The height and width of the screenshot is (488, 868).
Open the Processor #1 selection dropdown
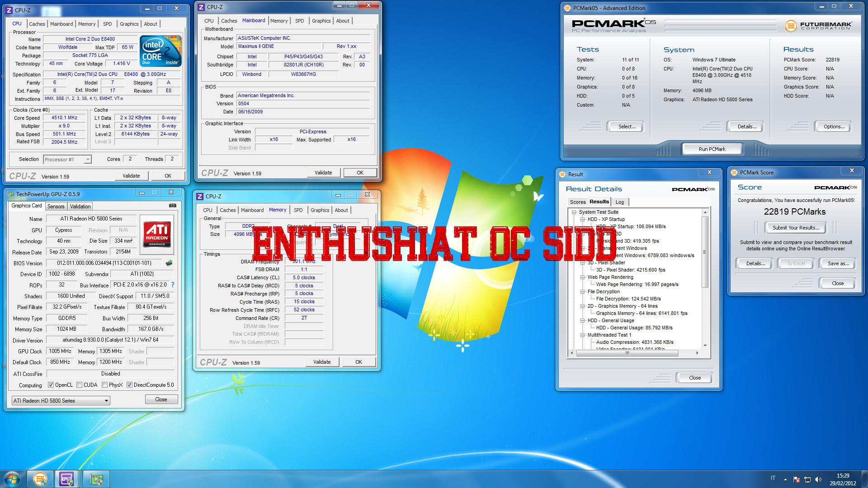click(x=67, y=159)
